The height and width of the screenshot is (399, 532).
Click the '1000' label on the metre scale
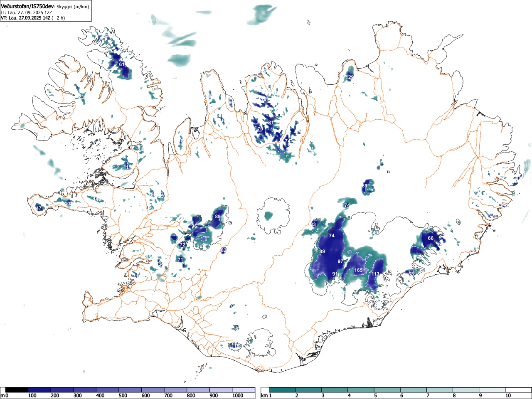point(238,396)
